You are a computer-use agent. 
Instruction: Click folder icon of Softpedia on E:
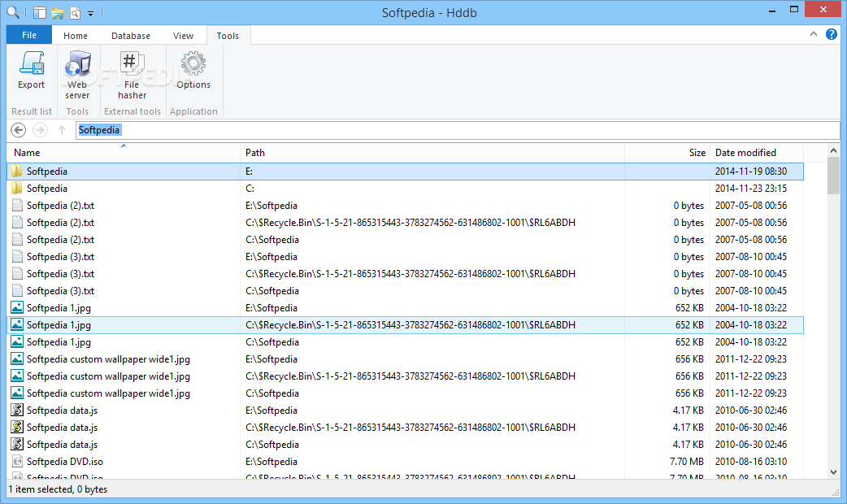coord(17,172)
